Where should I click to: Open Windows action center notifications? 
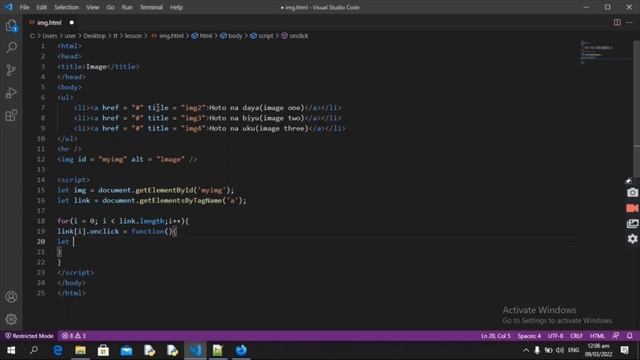[624, 350]
